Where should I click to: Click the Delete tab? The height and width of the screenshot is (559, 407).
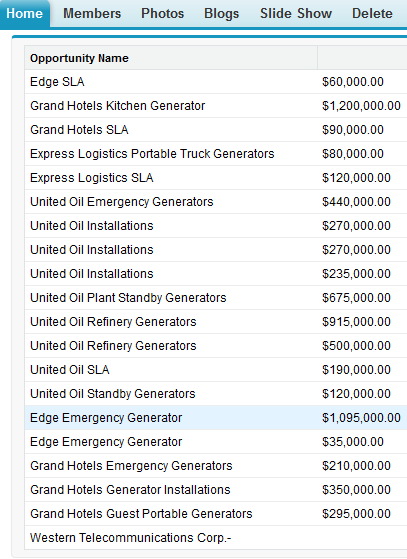pyautogui.click(x=372, y=14)
